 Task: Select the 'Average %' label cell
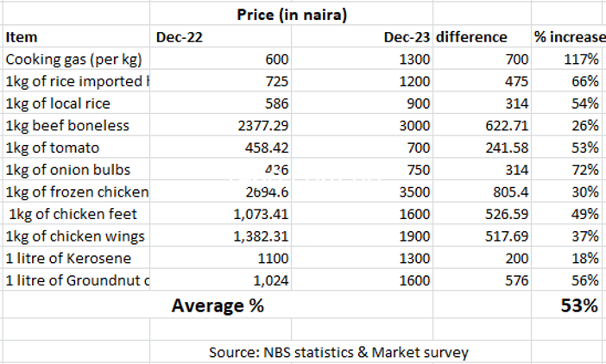(218, 305)
